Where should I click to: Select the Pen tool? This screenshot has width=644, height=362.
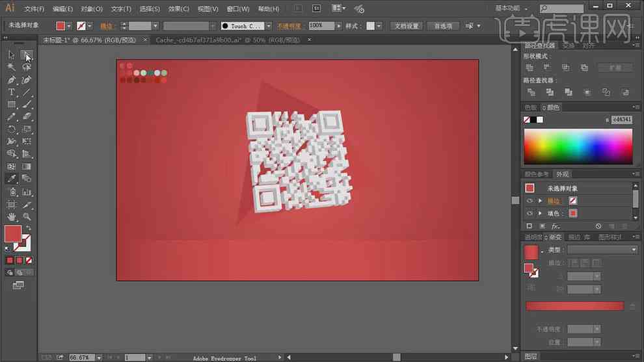(11, 80)
